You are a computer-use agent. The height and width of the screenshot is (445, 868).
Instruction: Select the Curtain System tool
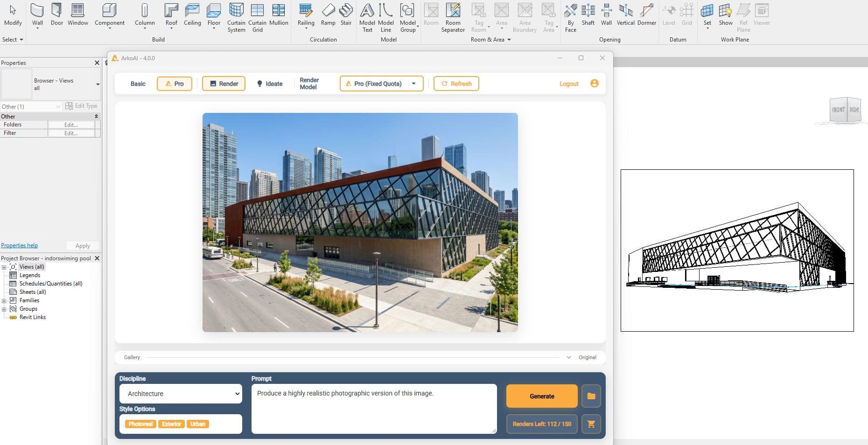(236, 18)
